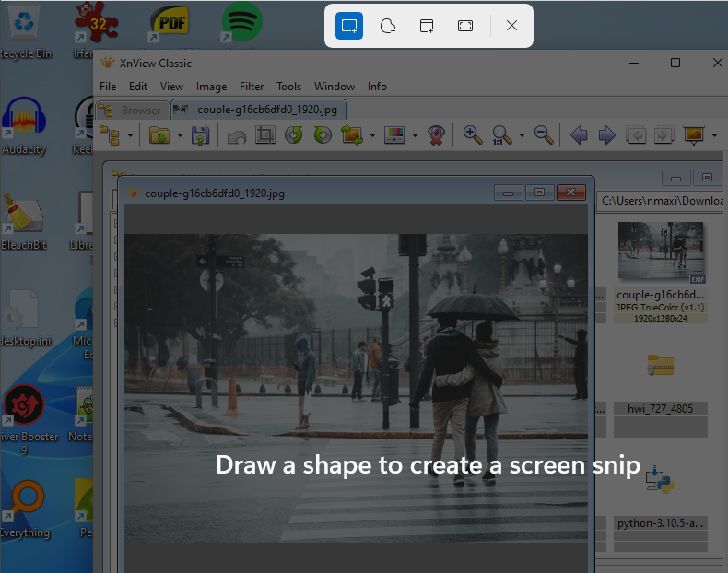Screen dimensions: 728x573
Task: Open the Edit menu in XnView
Action: click(x=138, y=87)
